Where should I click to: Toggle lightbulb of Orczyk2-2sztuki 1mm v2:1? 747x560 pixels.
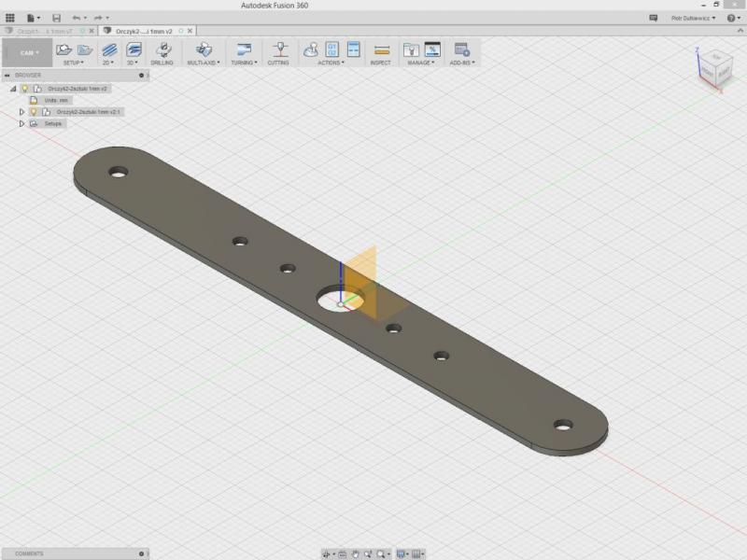click(x=34, y=112)
